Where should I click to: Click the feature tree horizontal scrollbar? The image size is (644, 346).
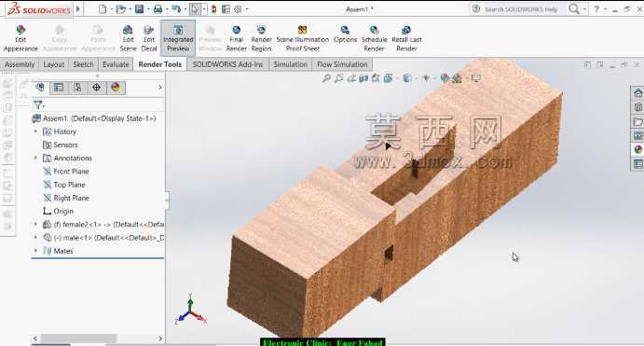tap(78, 339)
